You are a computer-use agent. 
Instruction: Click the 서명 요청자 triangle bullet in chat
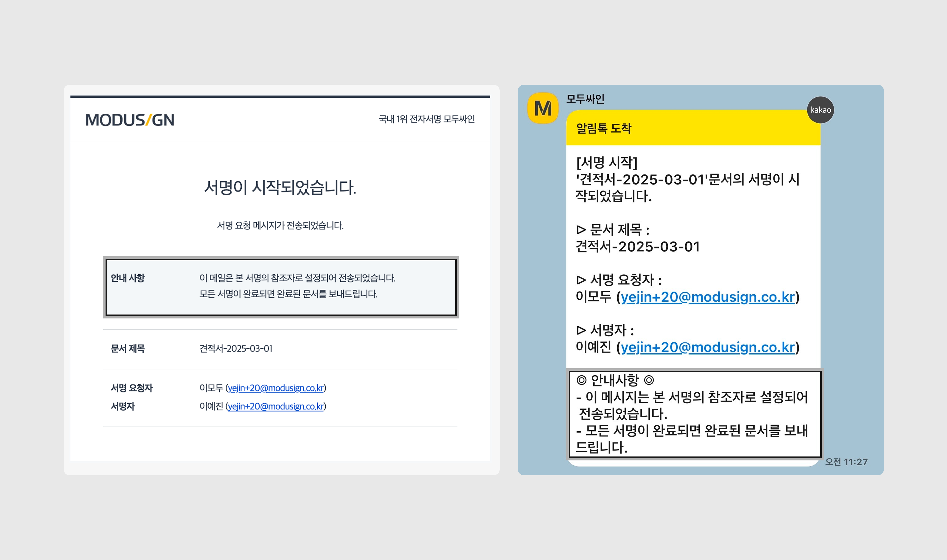pos(581,280)
